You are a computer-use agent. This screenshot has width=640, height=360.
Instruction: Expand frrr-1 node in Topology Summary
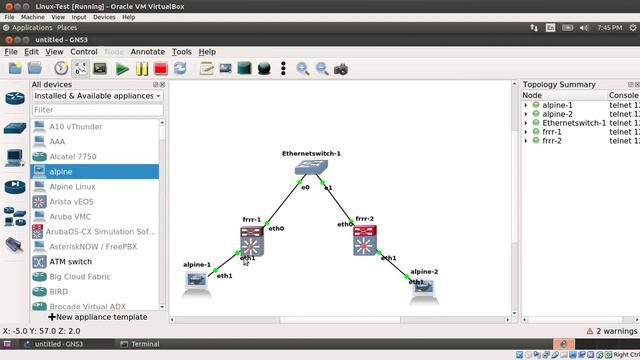pos(526,132)
